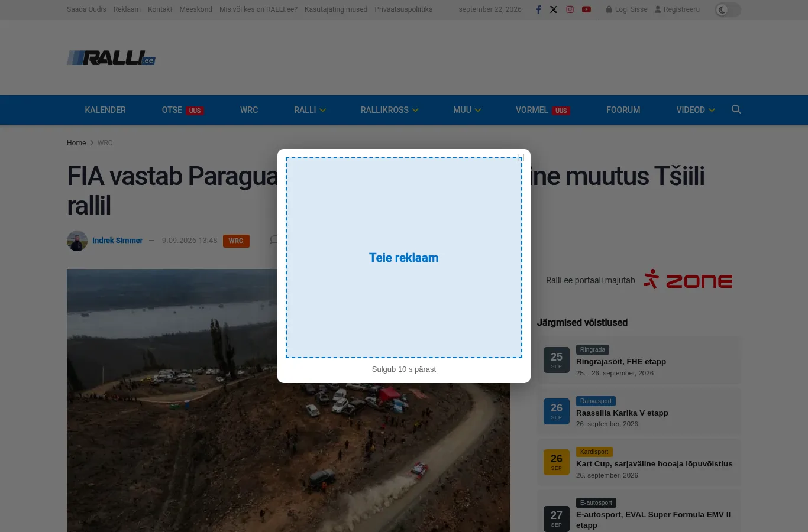
Task: Click the Ringrada category tag
Action: 593,350
